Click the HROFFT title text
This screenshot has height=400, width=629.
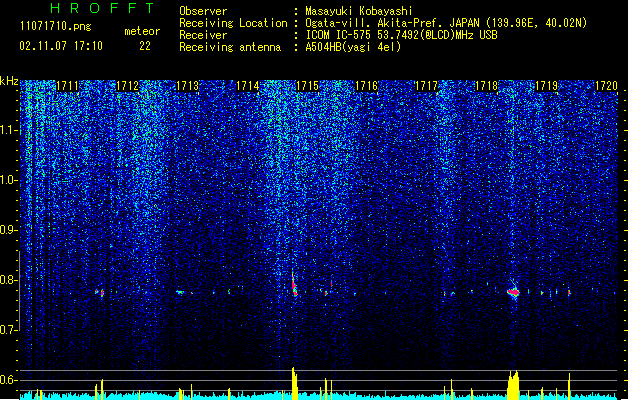coord(103,8)
